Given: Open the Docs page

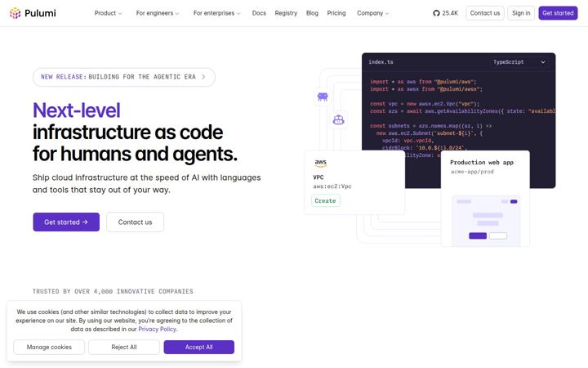Looking at the screenshot, I should pyautogui.click(x=259, y=13).
